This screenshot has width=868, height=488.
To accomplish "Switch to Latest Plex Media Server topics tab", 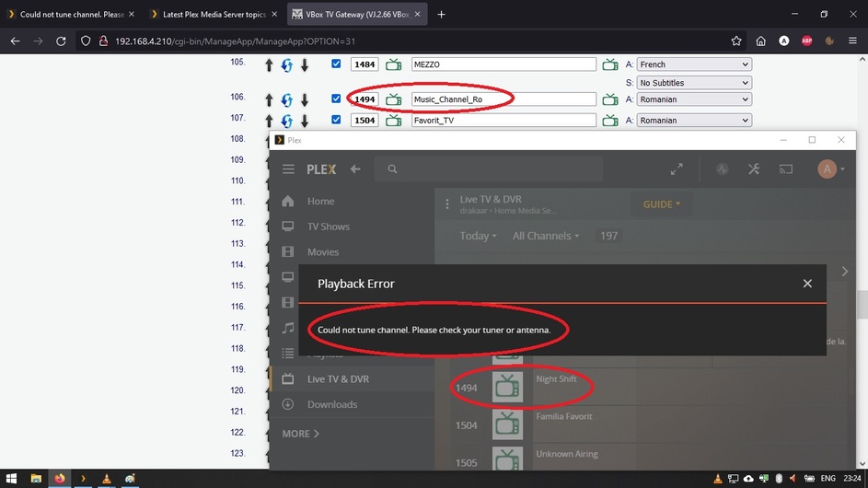I will tap(214, 15).
